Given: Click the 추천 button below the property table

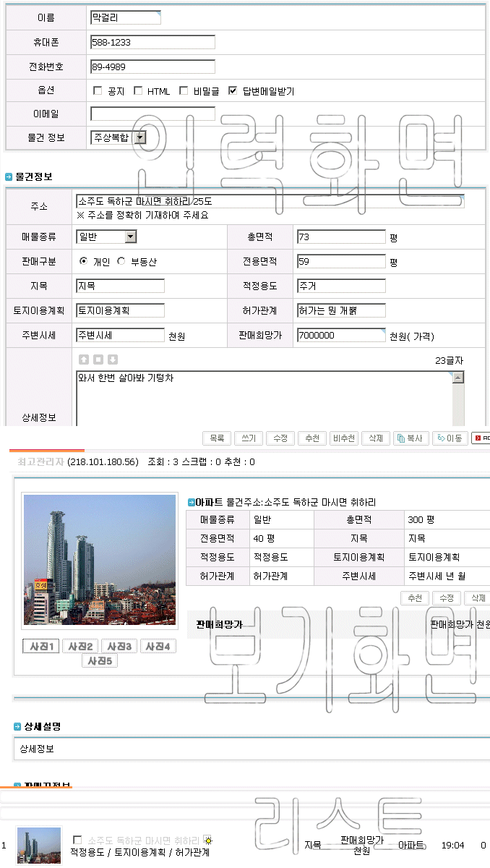Looking at the screenshot, I should [415, 598].
